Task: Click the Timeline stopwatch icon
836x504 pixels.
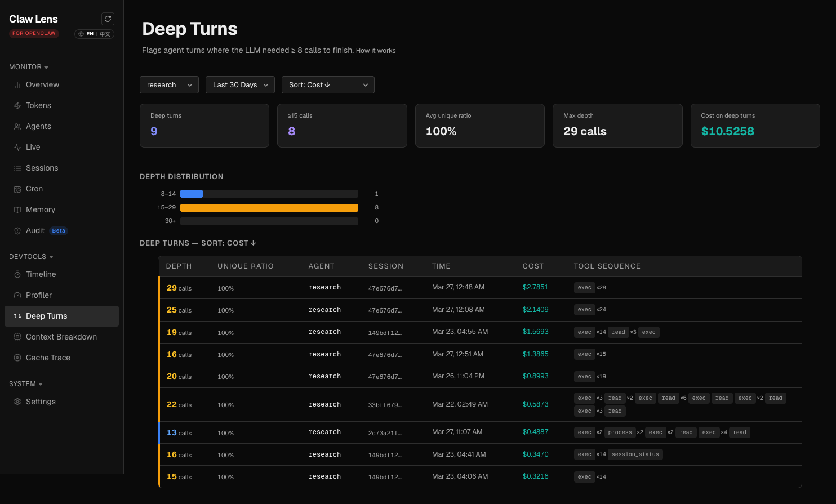Action: pyautogui.click(x=17, y=275)
